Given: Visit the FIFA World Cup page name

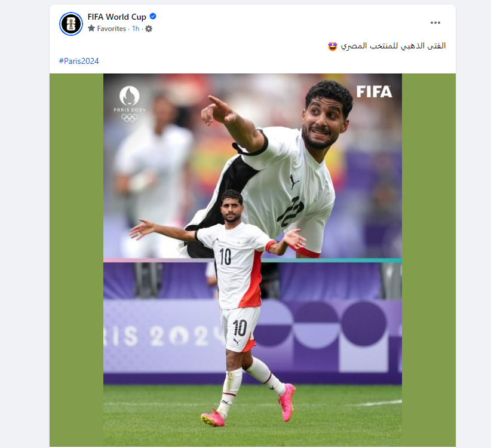Looking at the screenshot, I should coord(117,17).
